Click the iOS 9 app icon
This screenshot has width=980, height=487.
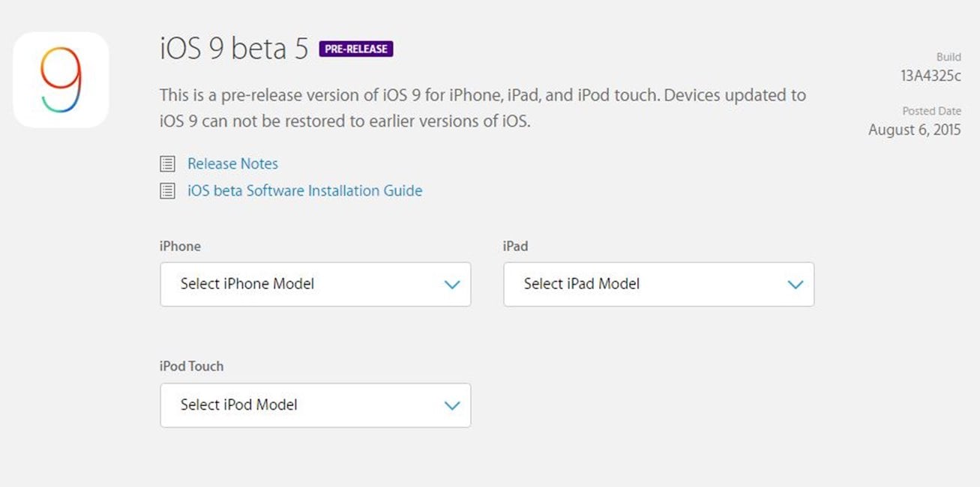(61, 79)
